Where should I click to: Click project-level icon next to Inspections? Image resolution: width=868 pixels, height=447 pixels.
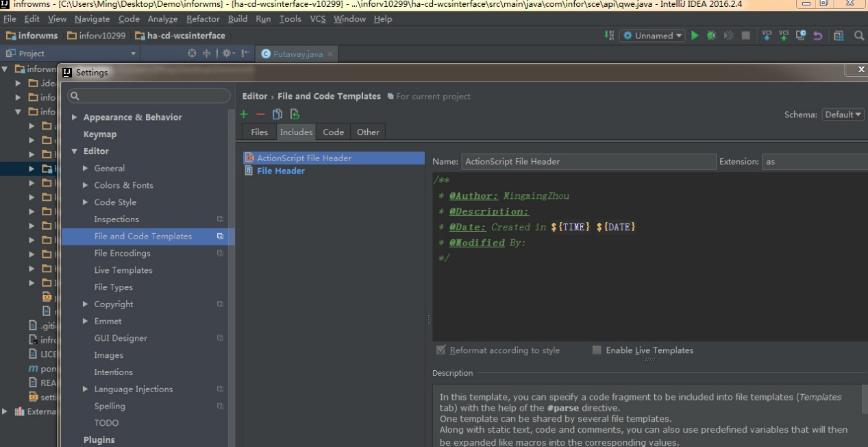click(x=220, y=219)
